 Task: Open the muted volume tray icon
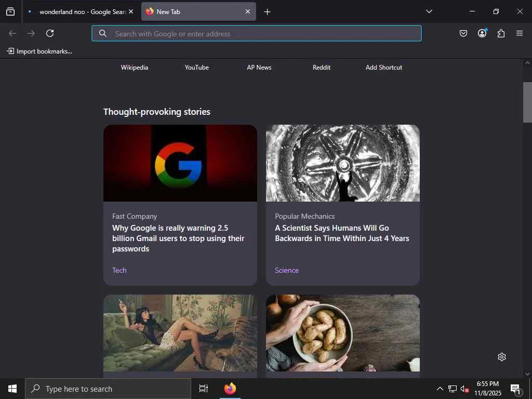tap(464, 389)
